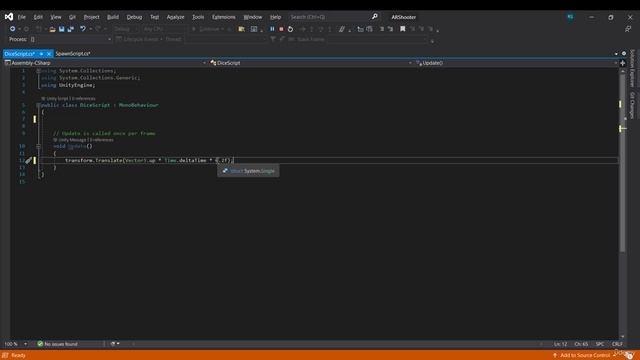This screenshot has width=640, height=360.
Task: Pin the DiceScript.cs tab
Action: (41, 54)
